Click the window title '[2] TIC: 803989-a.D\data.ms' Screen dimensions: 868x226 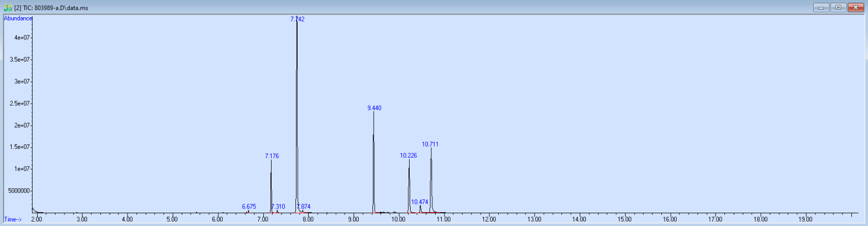click(50, 8)
